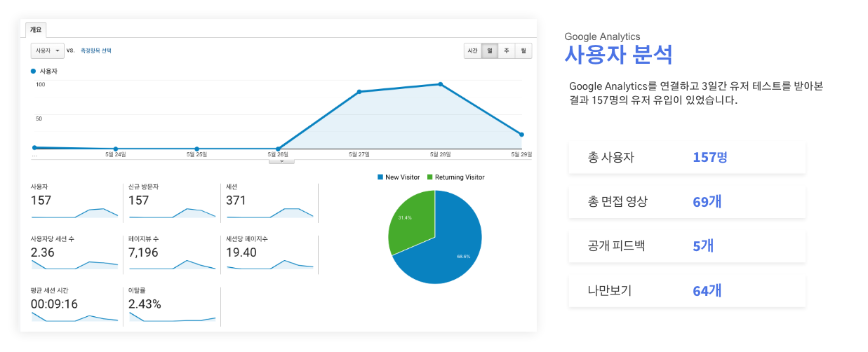Screen dimensions: 868x352
Task: Click the 5월 28일 peak data point
Action: (x=441, y=84)
